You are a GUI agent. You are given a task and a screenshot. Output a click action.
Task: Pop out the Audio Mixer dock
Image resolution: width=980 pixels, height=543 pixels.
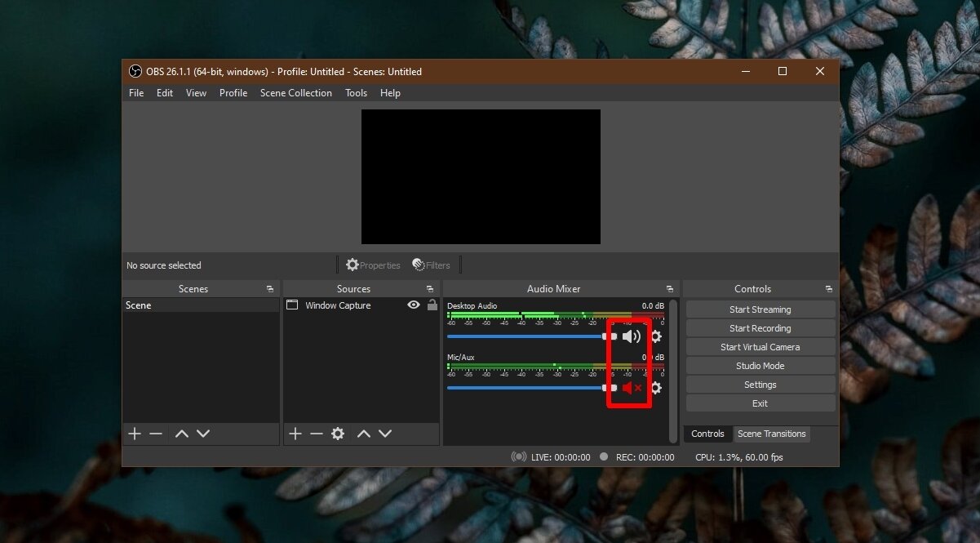tap(669, 289)
